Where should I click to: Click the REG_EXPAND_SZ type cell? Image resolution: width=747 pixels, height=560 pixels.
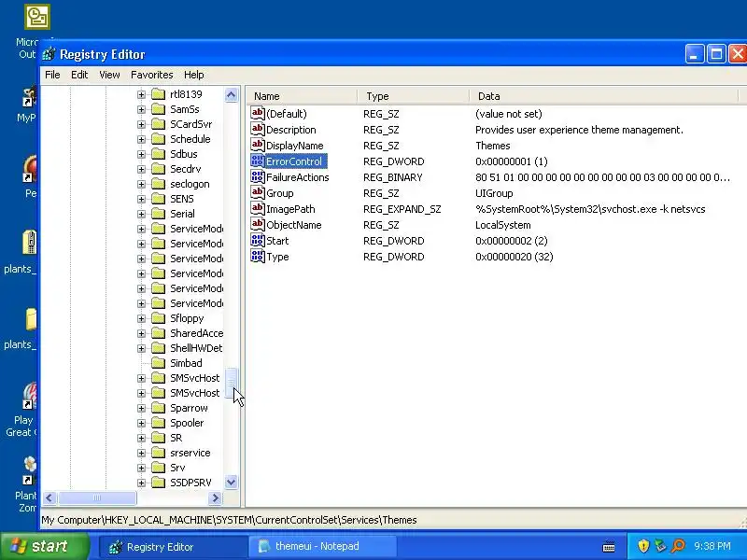pos(402,209)
